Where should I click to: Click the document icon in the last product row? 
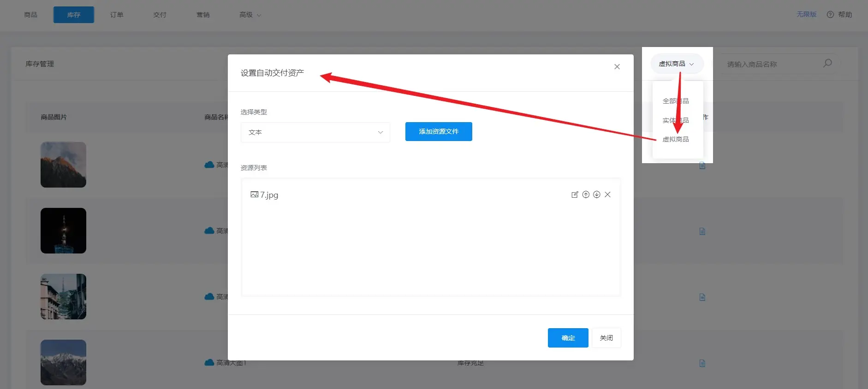click(x=702, y=363)
